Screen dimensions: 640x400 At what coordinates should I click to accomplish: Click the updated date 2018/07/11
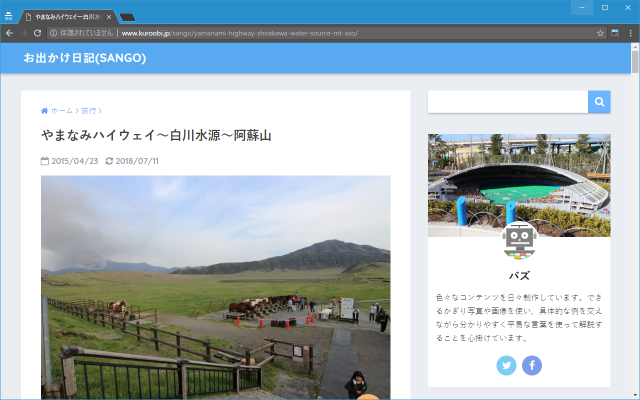(x=137, y=161)
